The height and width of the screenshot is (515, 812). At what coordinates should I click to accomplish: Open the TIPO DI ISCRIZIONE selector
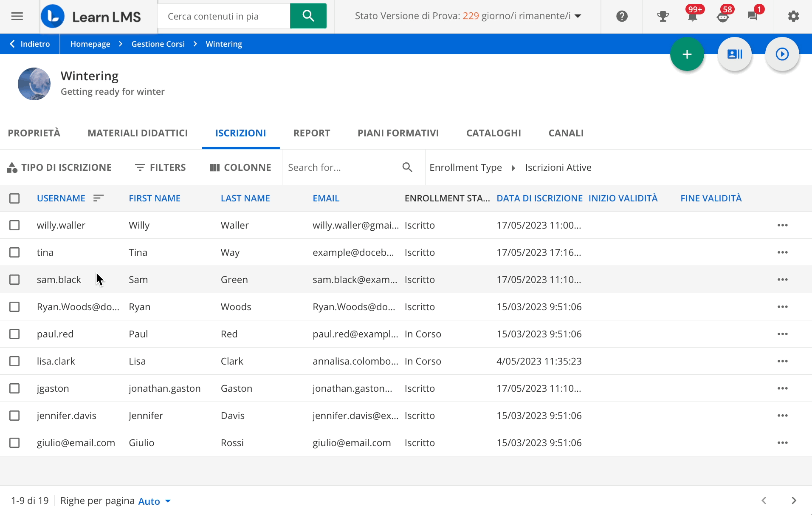[59, 167]
